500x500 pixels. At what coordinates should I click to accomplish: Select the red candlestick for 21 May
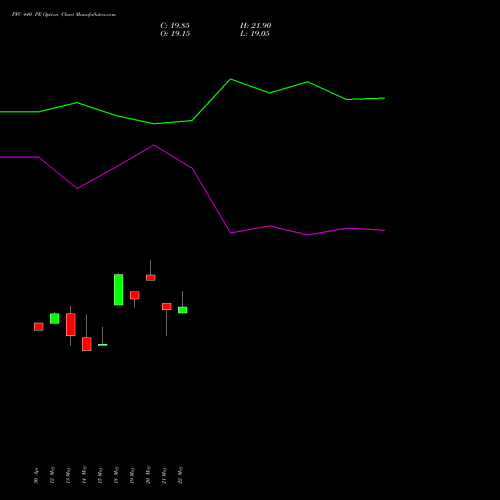(167, 307)
